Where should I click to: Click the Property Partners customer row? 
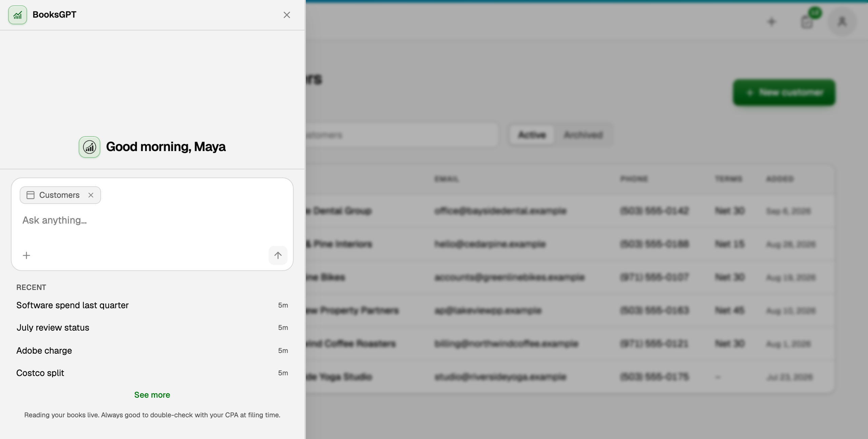[570, 310]
